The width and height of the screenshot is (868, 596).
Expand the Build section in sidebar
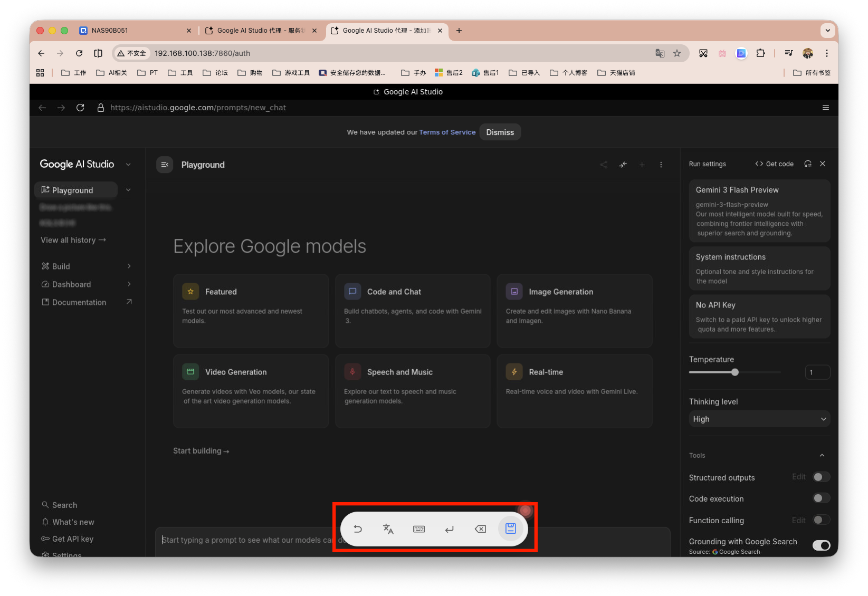click(85, 266)
